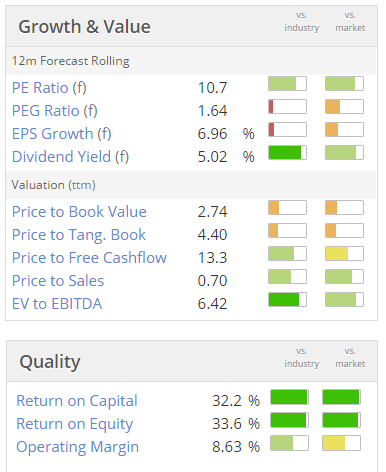Click PE Ratio vs. industry bar
Screen dimensions: 386x472
pos(287,84)
